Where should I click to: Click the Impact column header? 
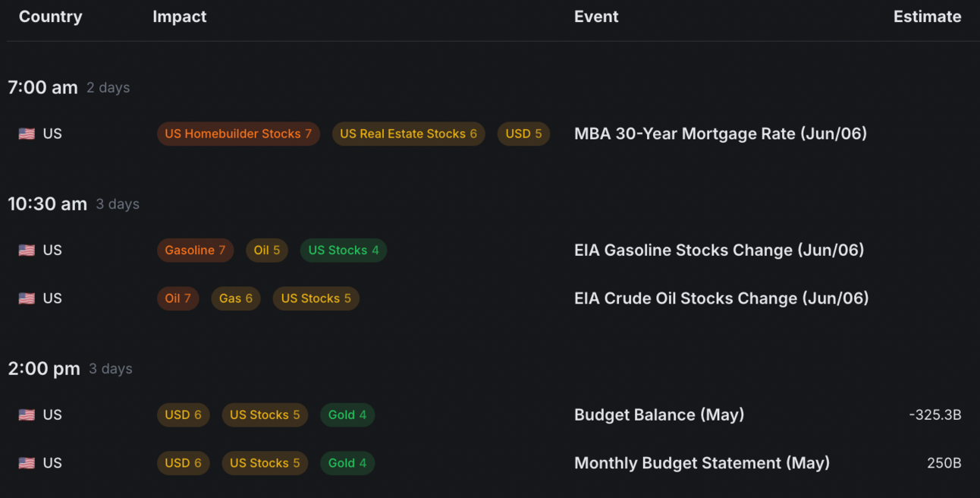[179, 17]
